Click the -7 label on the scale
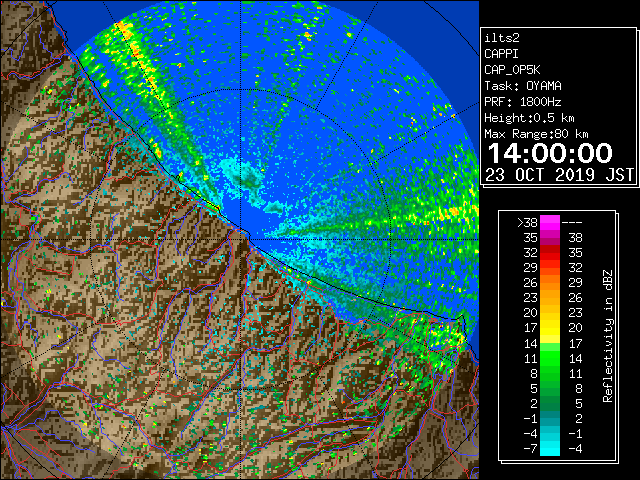Viewport: 640px width, 480px height. tap(530, 449)
